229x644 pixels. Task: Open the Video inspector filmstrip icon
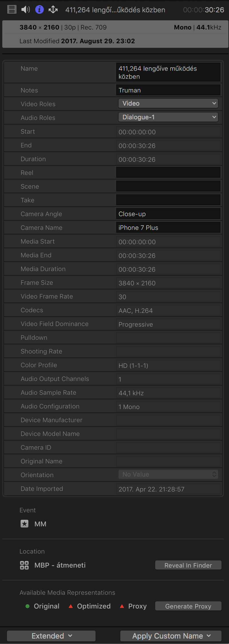click(x=12, y=10)
